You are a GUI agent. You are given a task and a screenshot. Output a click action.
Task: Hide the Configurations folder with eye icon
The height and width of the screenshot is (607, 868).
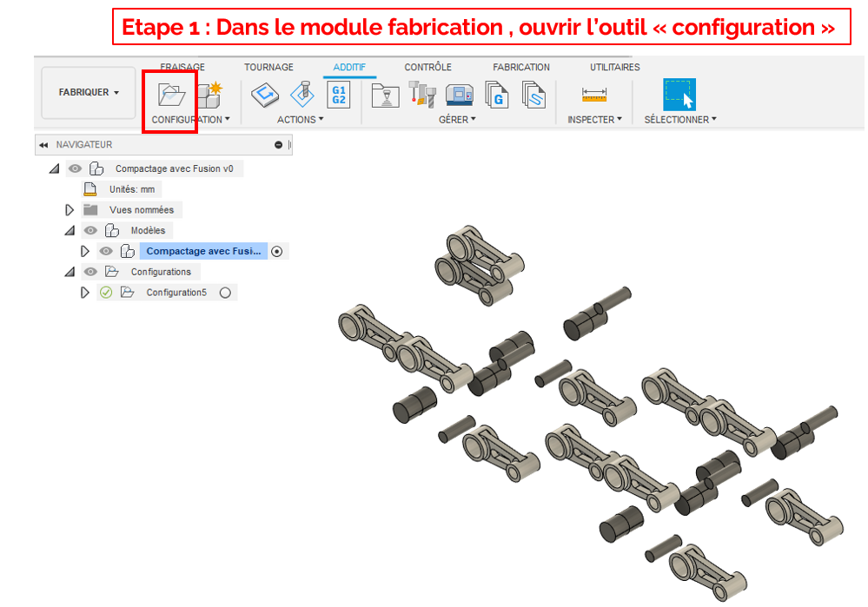[90, 272]
